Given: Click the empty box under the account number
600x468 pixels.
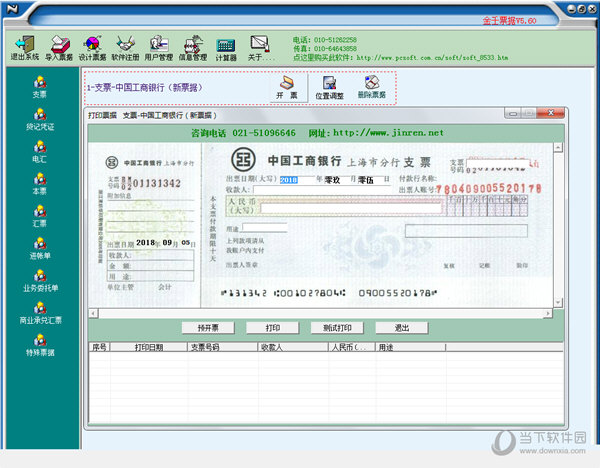Looking at the screenshot, I should (466, 231).
